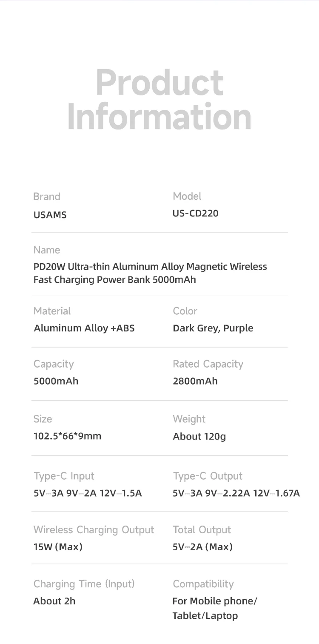Click the Type-C Output voltage specs

[236, 494]
